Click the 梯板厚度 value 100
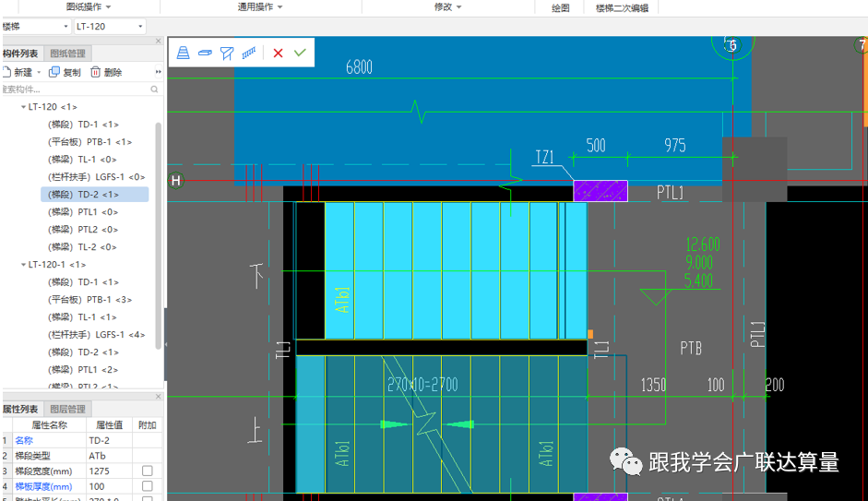Viewport: 868px width, 501px height. pos(109,486)
